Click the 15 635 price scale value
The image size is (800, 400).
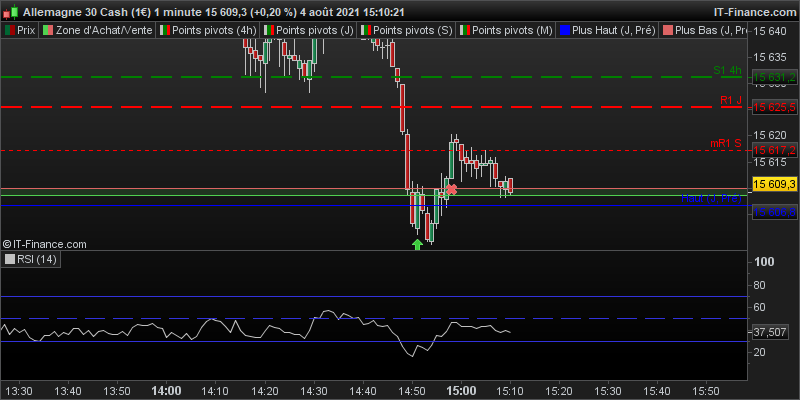point(771,56)
